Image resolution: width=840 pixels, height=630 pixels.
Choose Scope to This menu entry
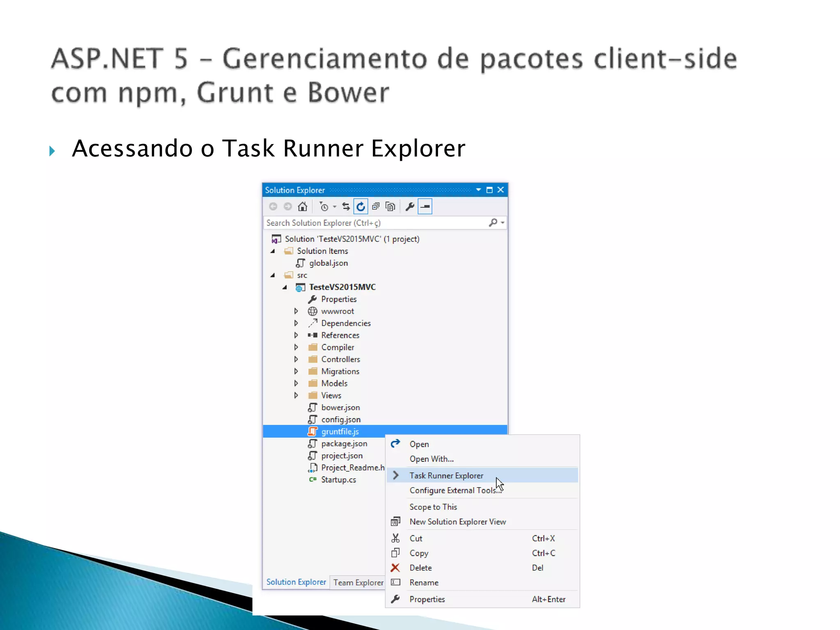tap(482, 507)
